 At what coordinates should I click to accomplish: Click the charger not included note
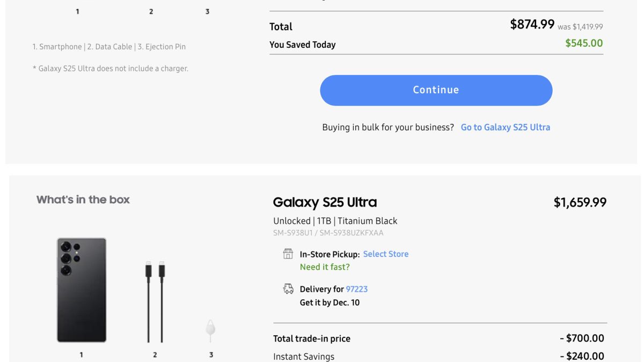tap(110, 69)
